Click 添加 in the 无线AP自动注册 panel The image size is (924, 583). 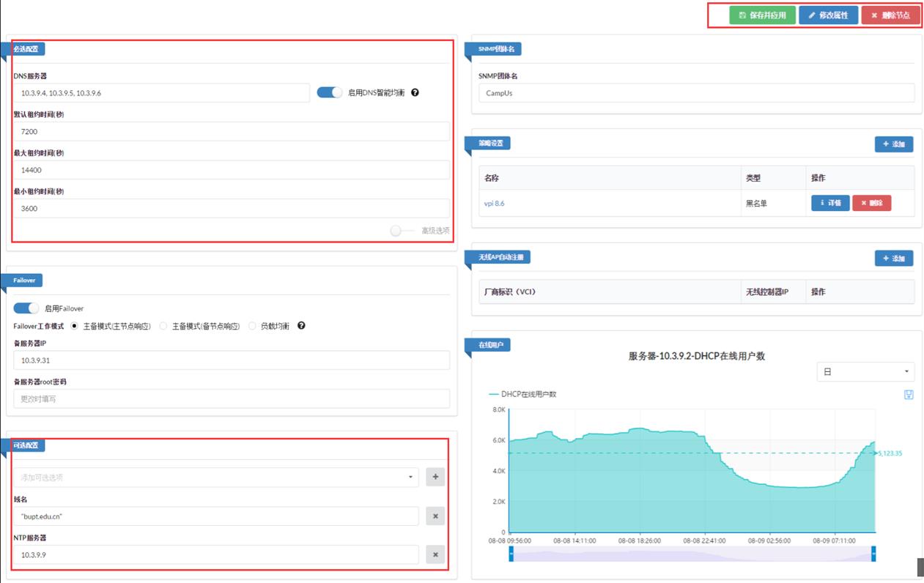pos(893,259)
